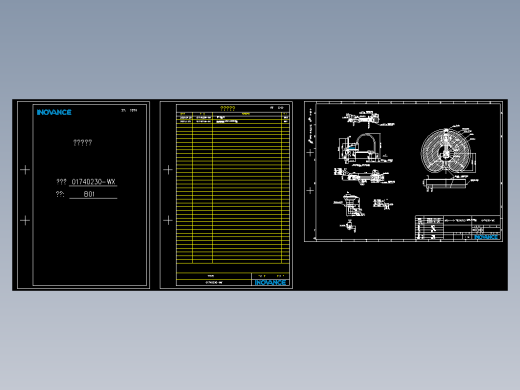Click the upper cross mark beside the yellow table
Screen dimensions: 520x390
[x=168, y=170]
